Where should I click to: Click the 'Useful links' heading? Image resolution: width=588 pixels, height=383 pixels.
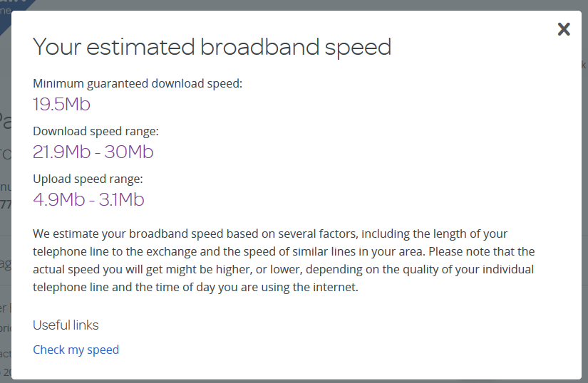coord(66,325)
